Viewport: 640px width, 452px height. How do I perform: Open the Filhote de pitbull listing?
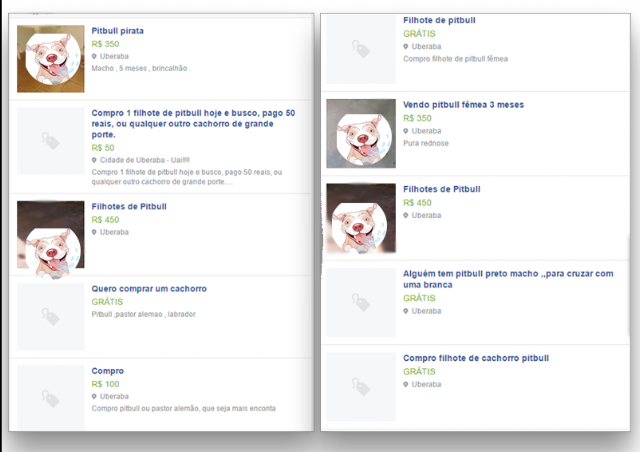439,20
